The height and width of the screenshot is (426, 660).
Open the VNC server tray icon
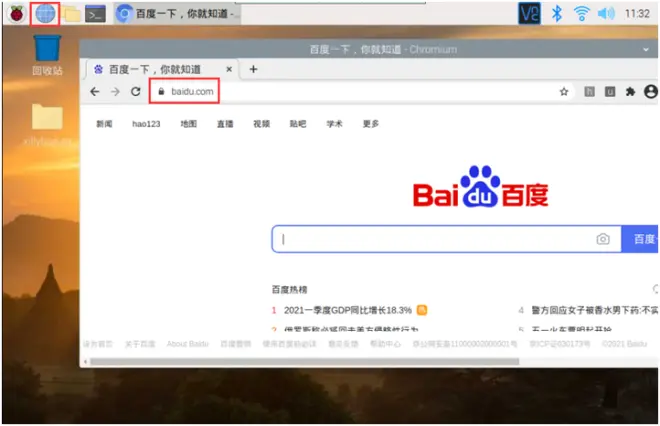(529, 14)
